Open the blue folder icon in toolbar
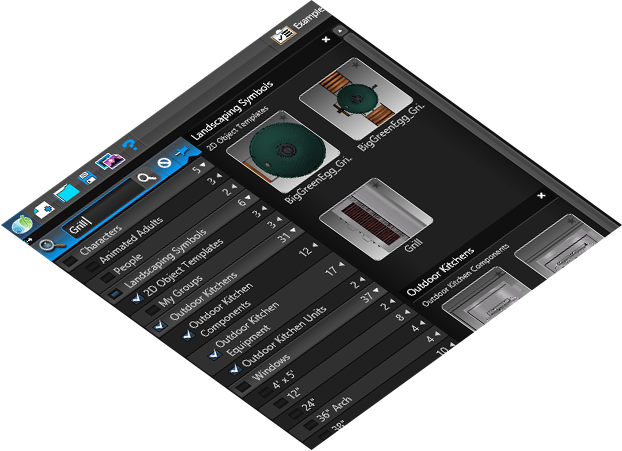 [x=68, y=192]
